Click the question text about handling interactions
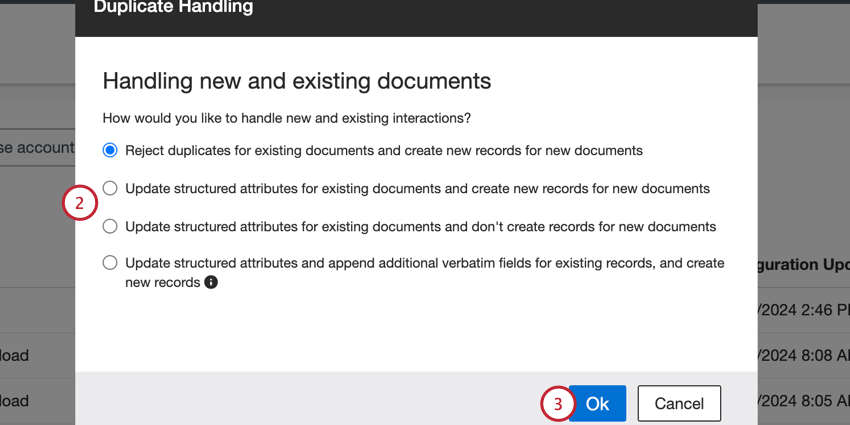The height and width of the screenshot is (425, 850). click(287, 118)
